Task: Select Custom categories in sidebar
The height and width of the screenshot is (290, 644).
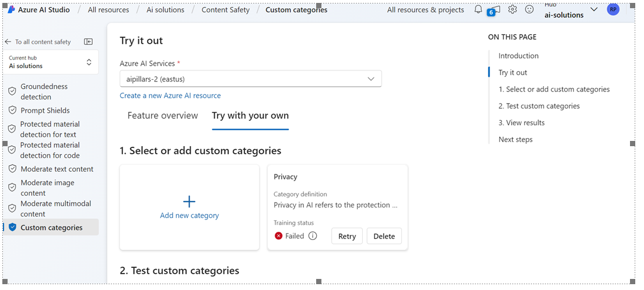Action: (x=51, y=227)
